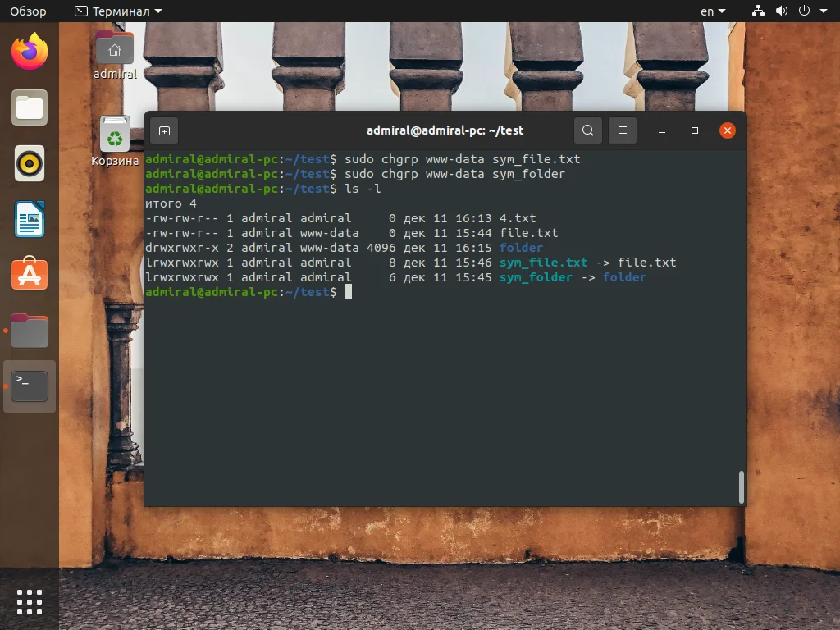Click the network icon in the top bar
This screenshot has width=840, height=630.
(x=758, y=11)
